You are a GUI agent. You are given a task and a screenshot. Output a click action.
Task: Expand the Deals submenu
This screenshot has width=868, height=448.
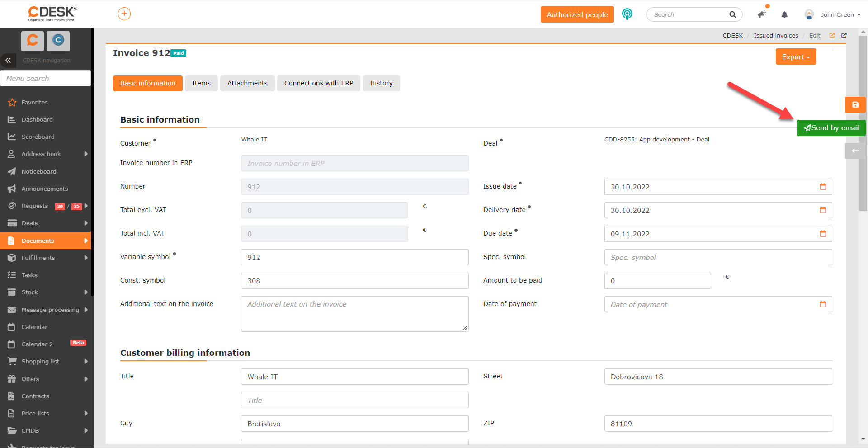tap(86, 223)
